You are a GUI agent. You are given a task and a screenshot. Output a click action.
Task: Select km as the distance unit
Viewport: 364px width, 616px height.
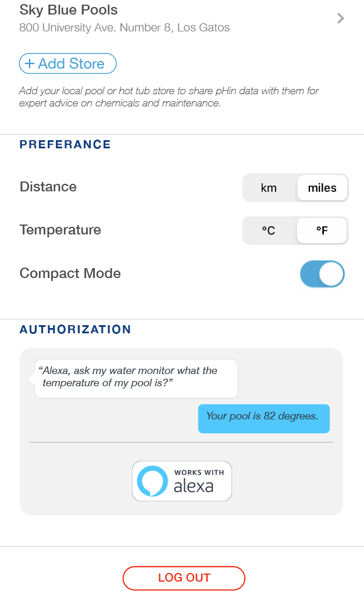tap(269, 188)
